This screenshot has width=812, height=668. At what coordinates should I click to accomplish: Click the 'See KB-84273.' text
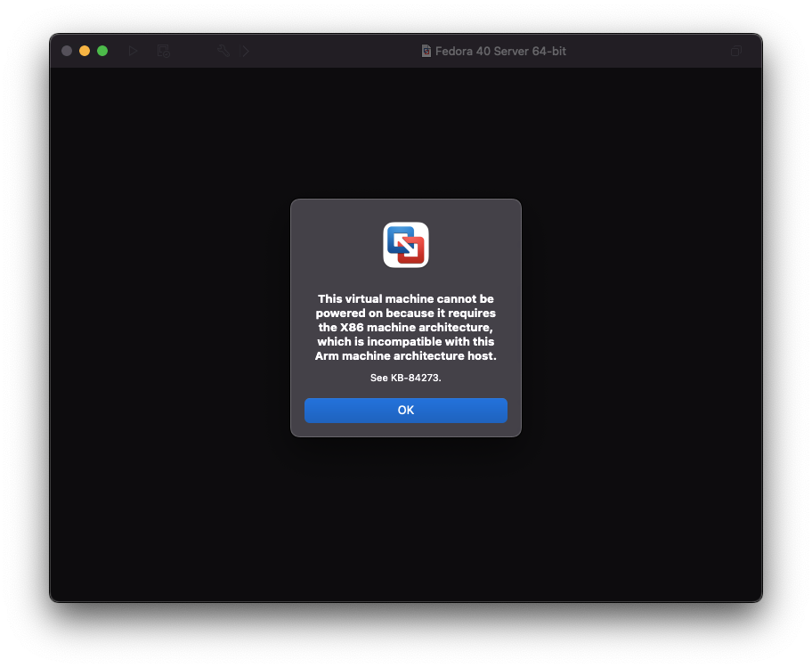pos(405,378)
